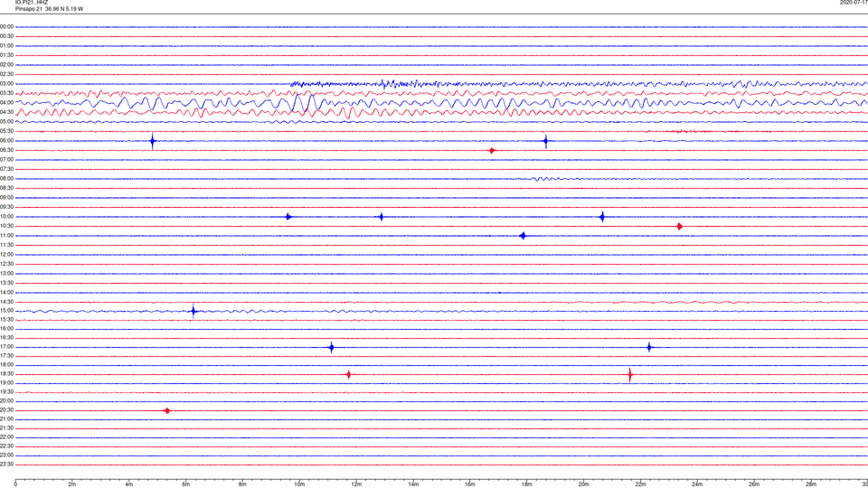This screenshot has height=488, width=868.
Task: Select the 18:30 time row label
Action: (x=6, y=374)
